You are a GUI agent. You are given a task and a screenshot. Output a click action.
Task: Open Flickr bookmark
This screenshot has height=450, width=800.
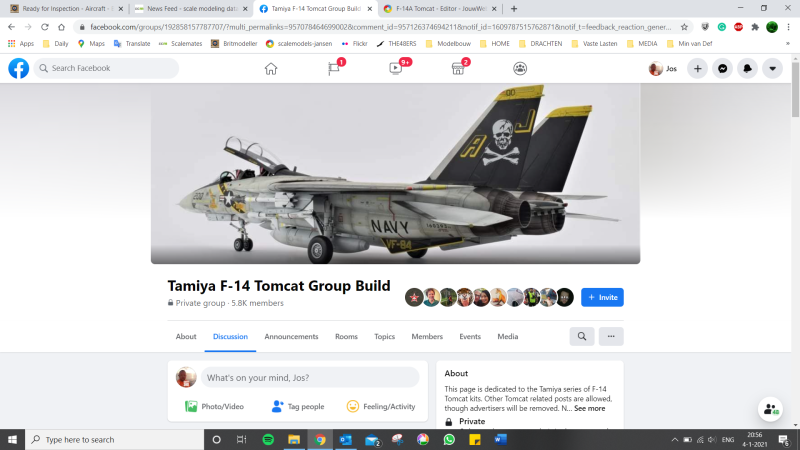[x=355, y=44]
